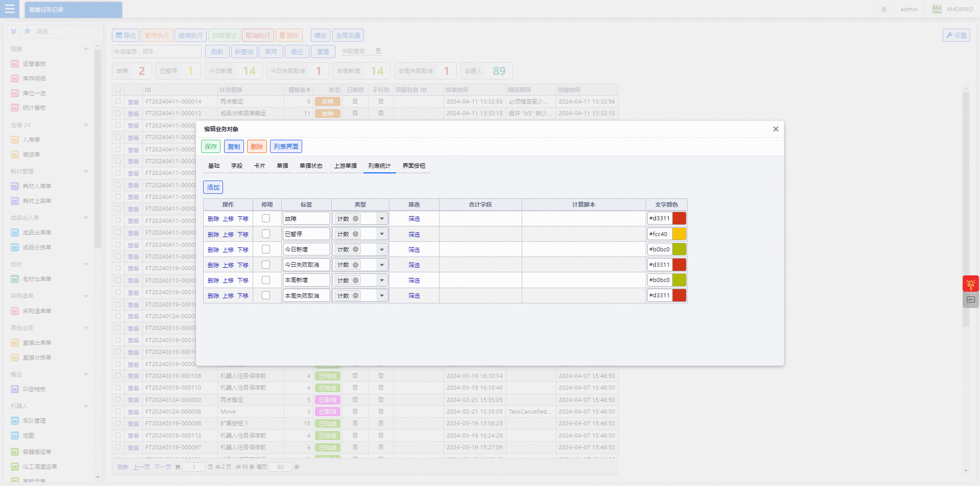Collapse the 报表 sidebar group
The width and height of the screenshot is (980, 486).
(x=86, y=49)
